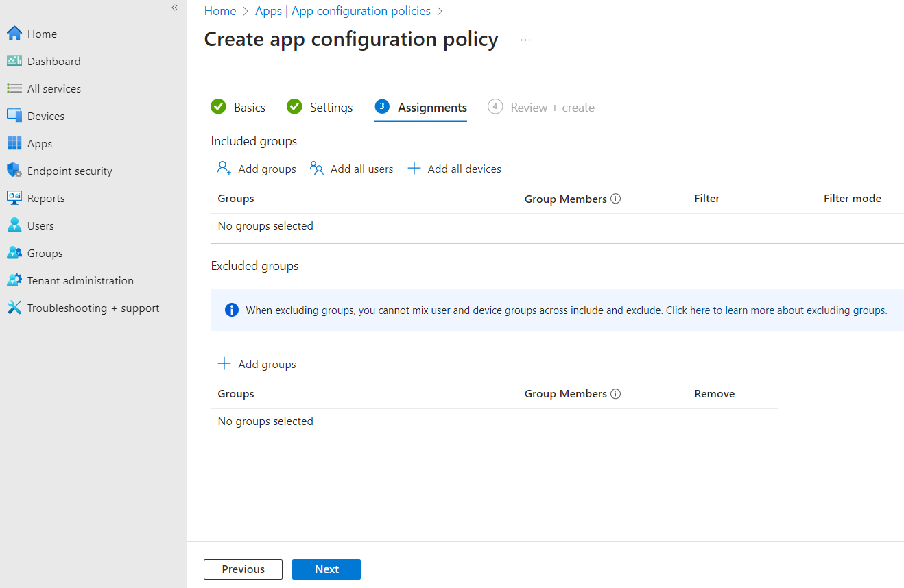Open Reports in the sidebar
The width and height of the screenshot is (904, 588).
[x=46, y=198]
